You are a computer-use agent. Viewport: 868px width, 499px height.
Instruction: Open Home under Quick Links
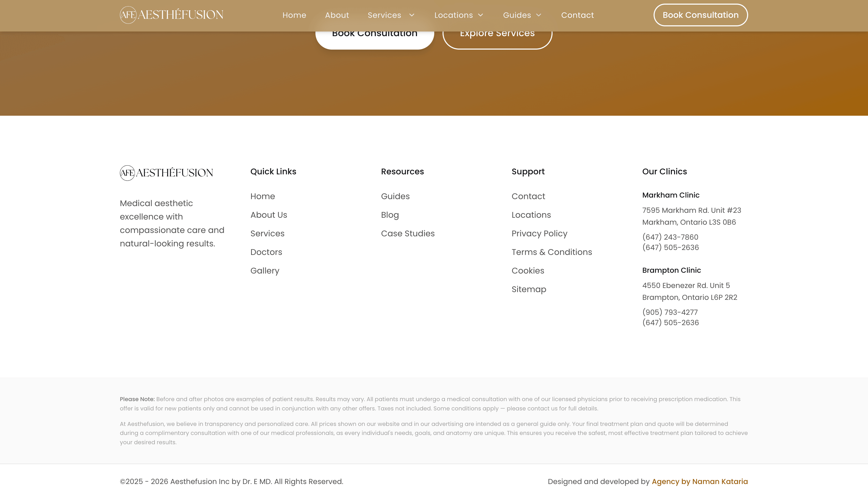[262, 196]
